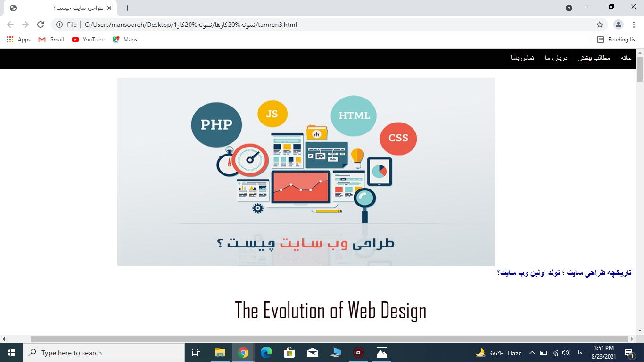Open the Gmail bookmark
This screenshot has width=644, height=362.
coord(51,40)
